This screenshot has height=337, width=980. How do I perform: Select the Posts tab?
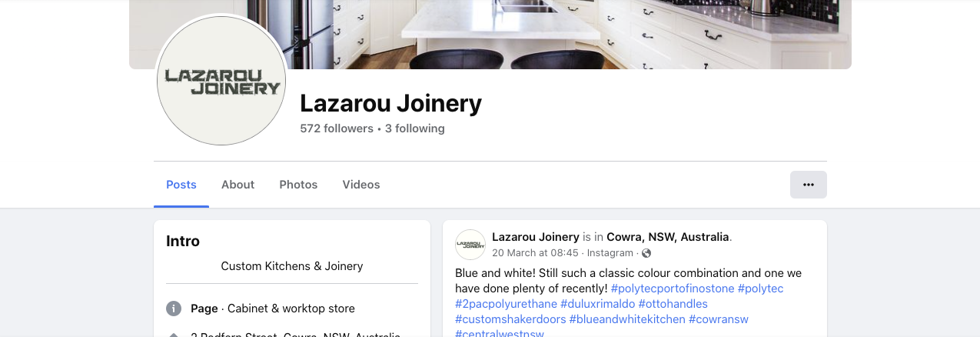(181, 185)
